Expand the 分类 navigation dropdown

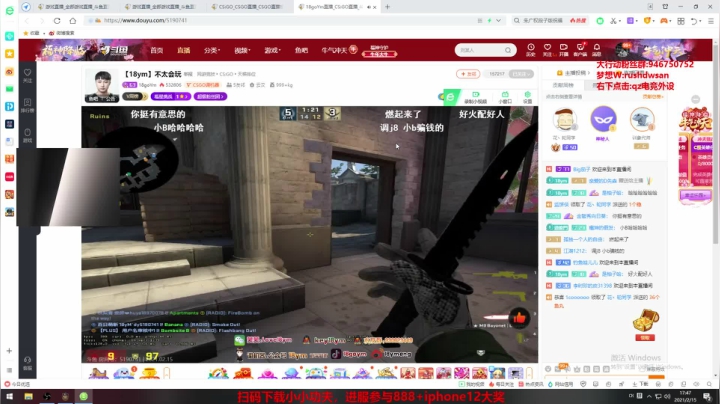pos(212,50)
